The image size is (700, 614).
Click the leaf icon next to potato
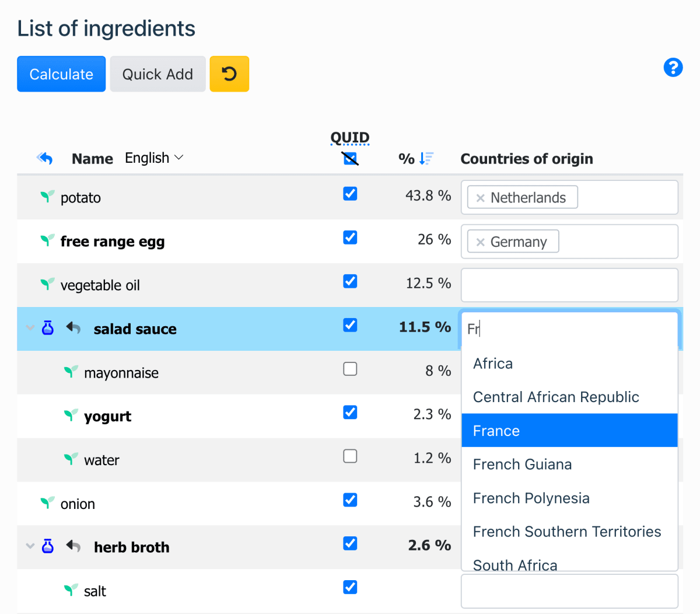pyautogui.click(x=47, y=197)
